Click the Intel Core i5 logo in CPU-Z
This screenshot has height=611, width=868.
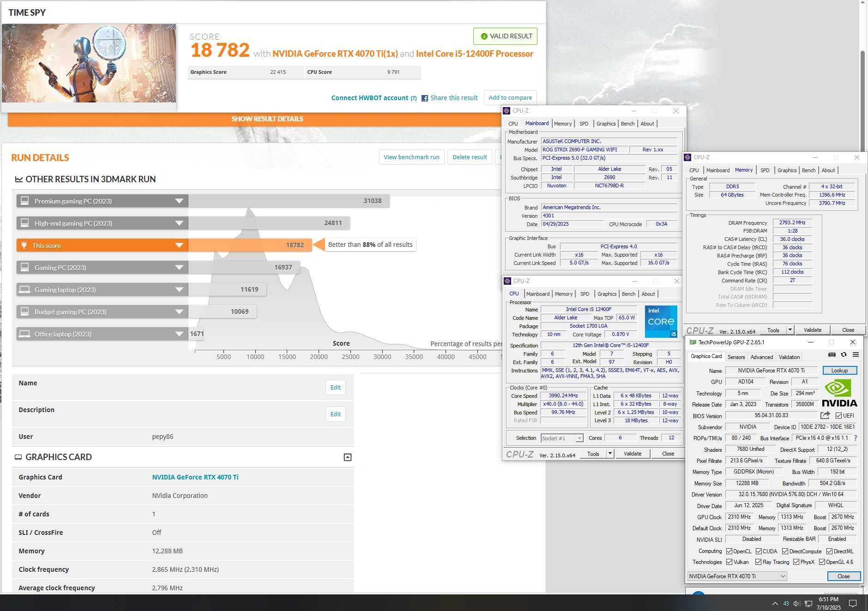coord(661,321)
